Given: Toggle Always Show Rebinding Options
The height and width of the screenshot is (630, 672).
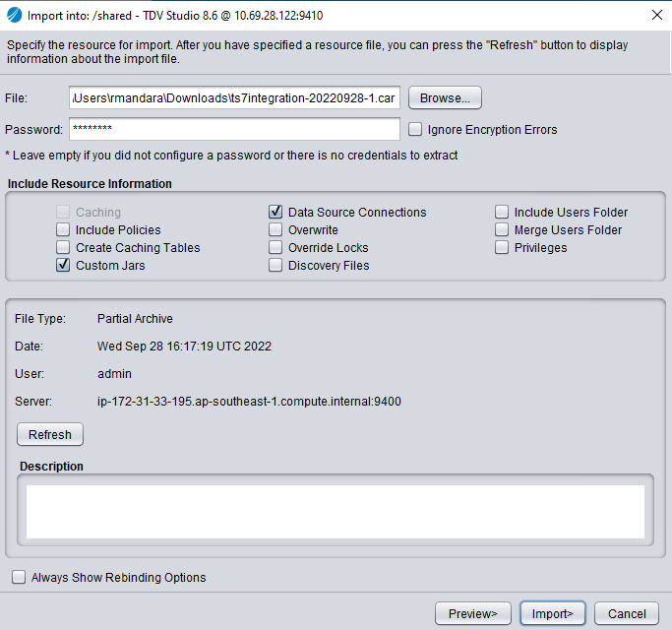Looking at the screenshot, I should tap(19, 577).
